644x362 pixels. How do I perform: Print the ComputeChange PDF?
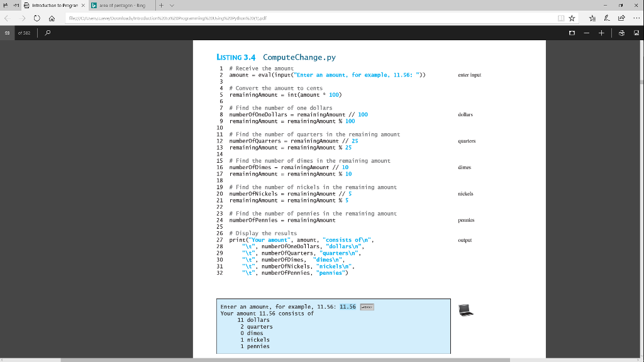pos(621,31)
